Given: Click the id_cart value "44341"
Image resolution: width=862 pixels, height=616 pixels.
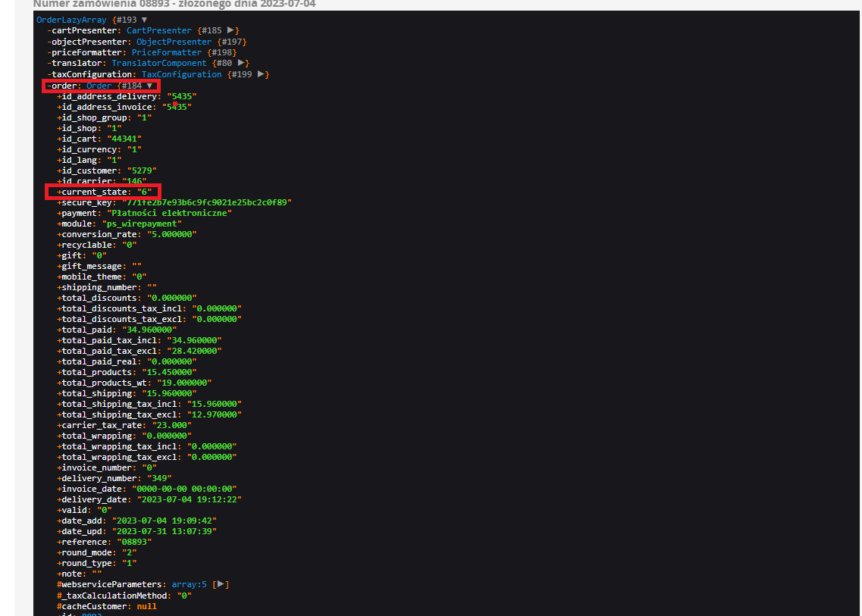Looking at the screenshot, I should pyautogui.click(x=124, y=139).
